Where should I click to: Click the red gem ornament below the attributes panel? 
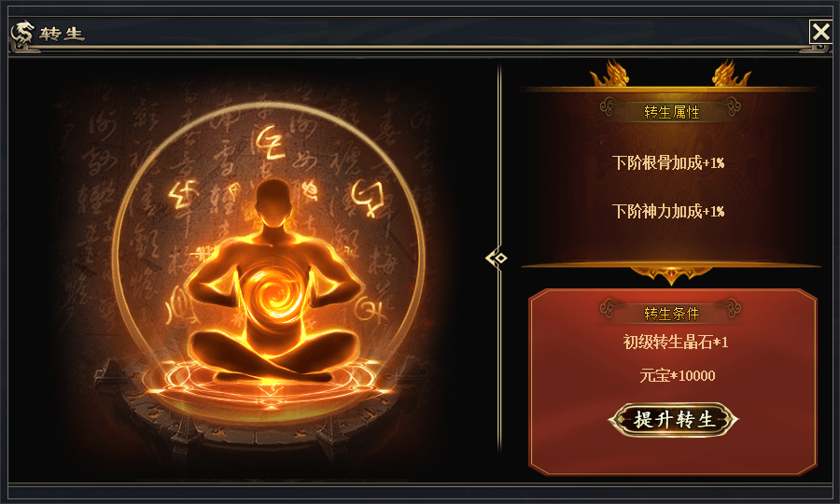671,276
